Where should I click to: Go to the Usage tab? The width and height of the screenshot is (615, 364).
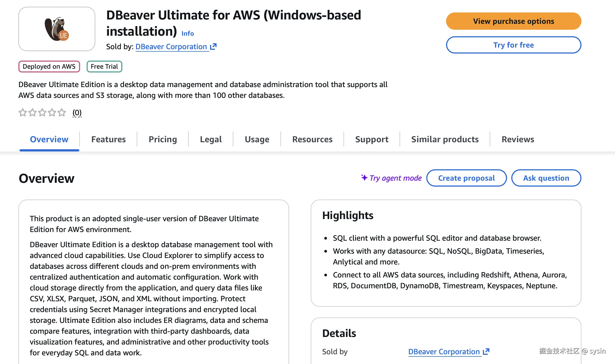(257, 139)
